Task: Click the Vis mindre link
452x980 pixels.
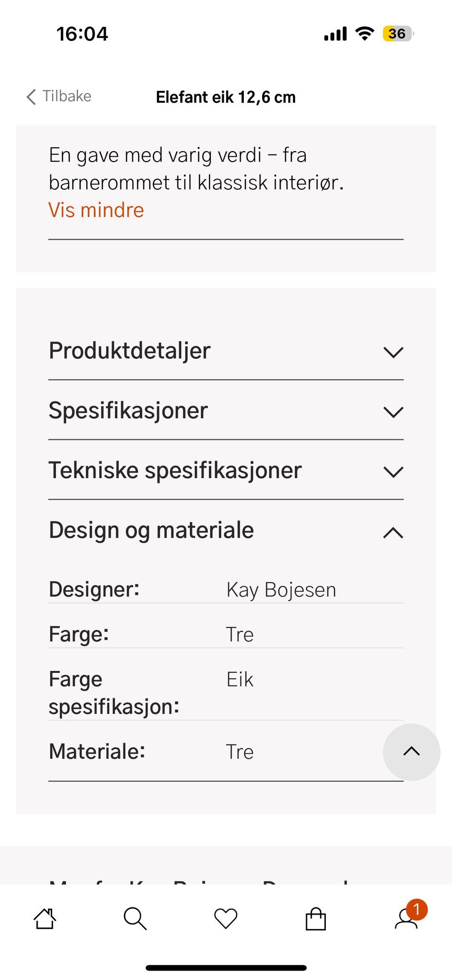Action: click(x=96, y=211)
